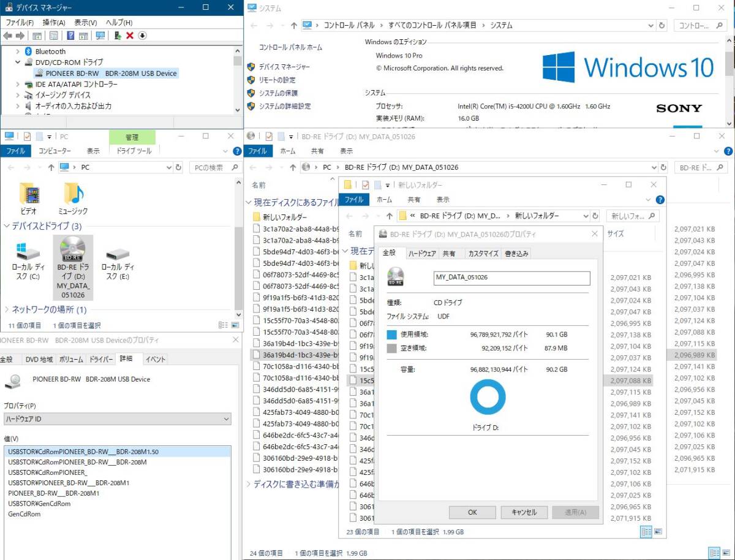Switch to ハードウェア tab in drive properties
This screenshot has height=560, width=735.
[422, 254]
